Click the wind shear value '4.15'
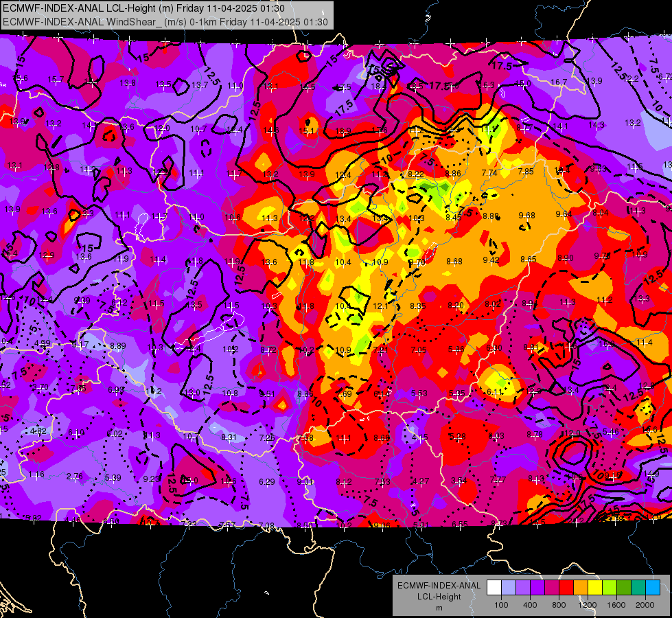 [x=419, y=437]
